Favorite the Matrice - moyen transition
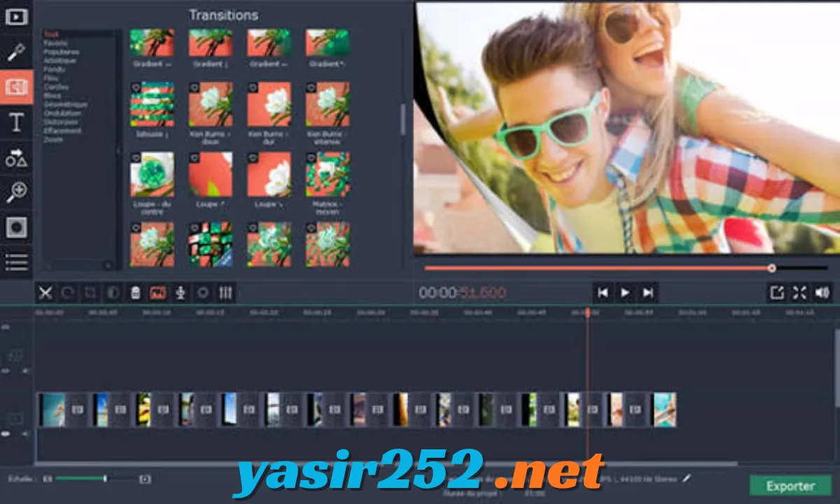The image size is (840, 504). coord(311,157)
